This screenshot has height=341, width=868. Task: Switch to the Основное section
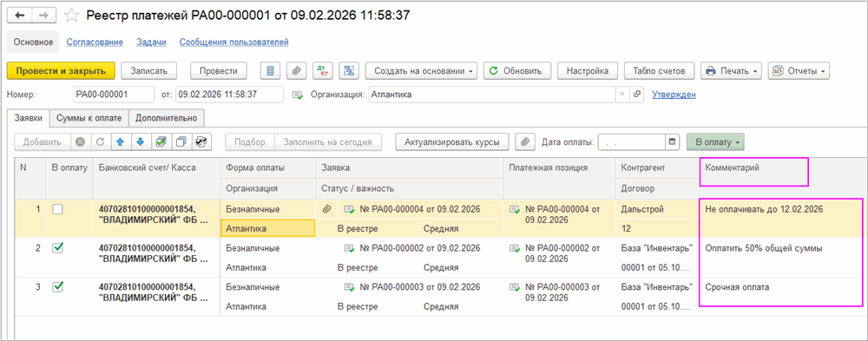click(33, 42)
